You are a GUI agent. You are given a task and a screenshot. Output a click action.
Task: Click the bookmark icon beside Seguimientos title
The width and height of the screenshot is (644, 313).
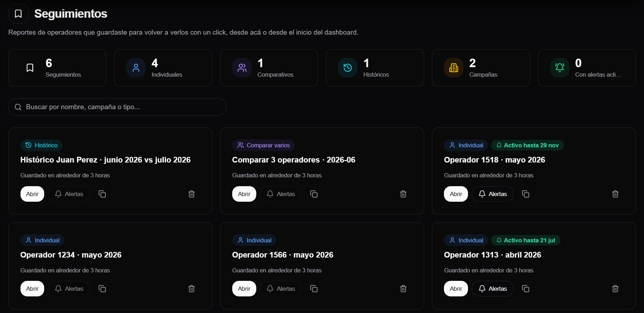coord(18,14)
